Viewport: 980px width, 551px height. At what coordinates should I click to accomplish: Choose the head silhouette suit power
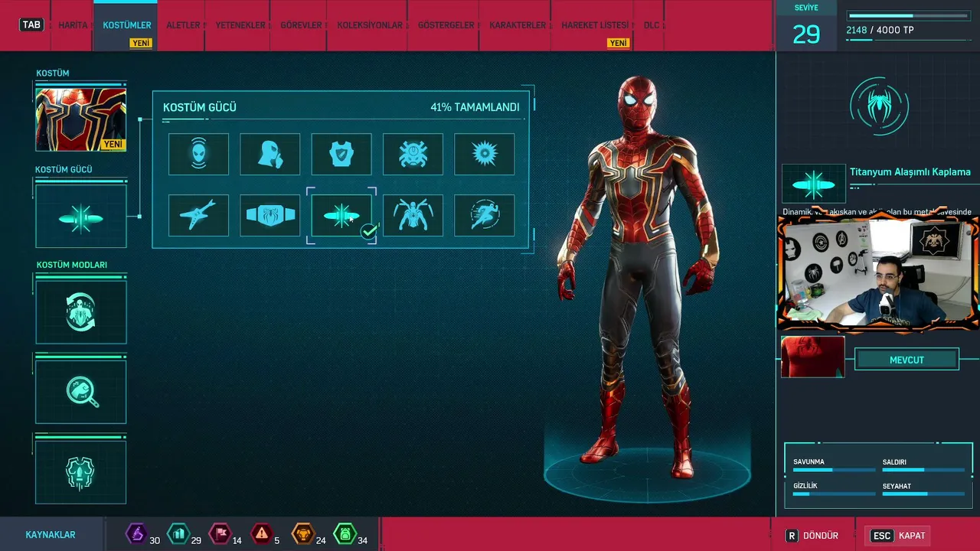[270, 155]
